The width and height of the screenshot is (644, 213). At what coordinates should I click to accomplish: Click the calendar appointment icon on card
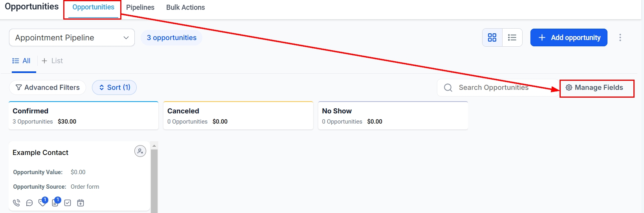[81, 203]
